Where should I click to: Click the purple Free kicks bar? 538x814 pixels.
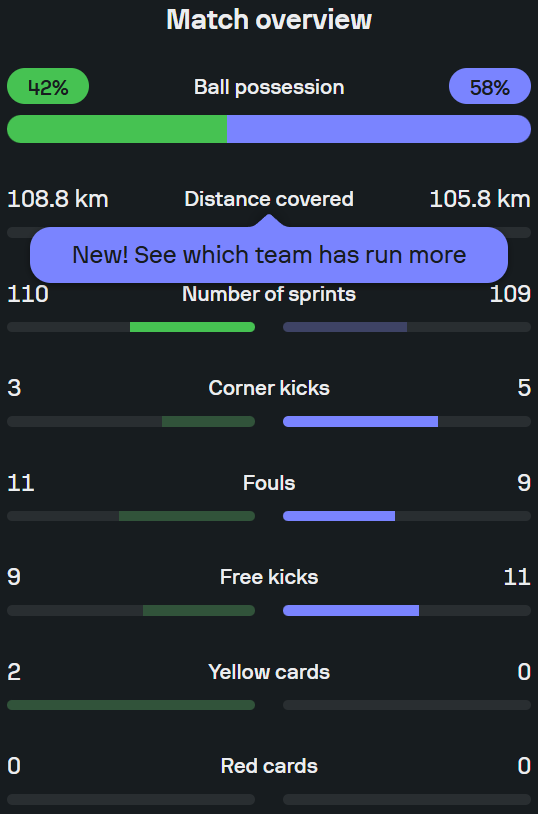pyautogui.click(x=351, y=610)
